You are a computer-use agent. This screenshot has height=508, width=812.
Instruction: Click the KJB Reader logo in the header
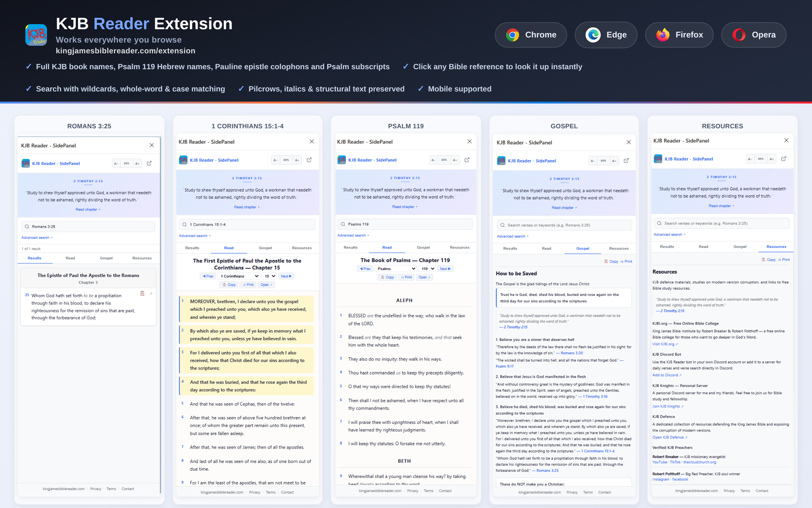[x=36, y=35]
